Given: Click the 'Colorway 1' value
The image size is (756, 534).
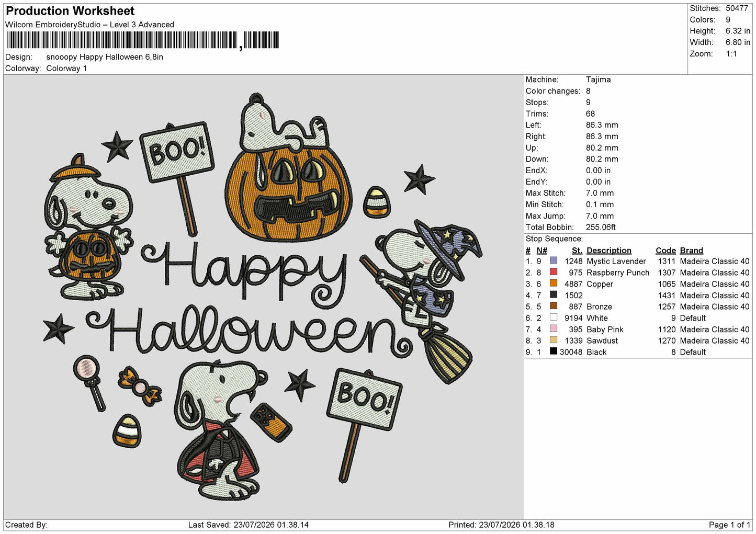Looking at the screenshot, I should tap(66, 69).
